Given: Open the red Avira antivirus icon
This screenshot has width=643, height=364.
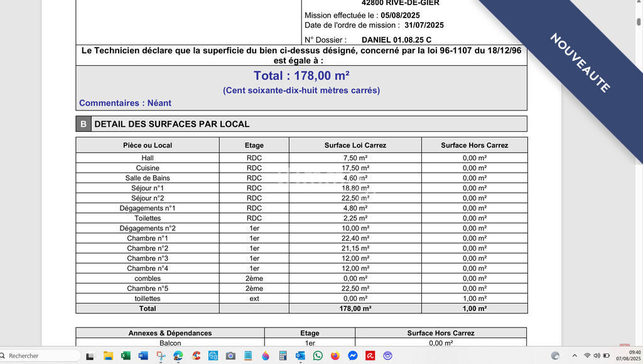Looking at the screenshot, I should [370, 356].
